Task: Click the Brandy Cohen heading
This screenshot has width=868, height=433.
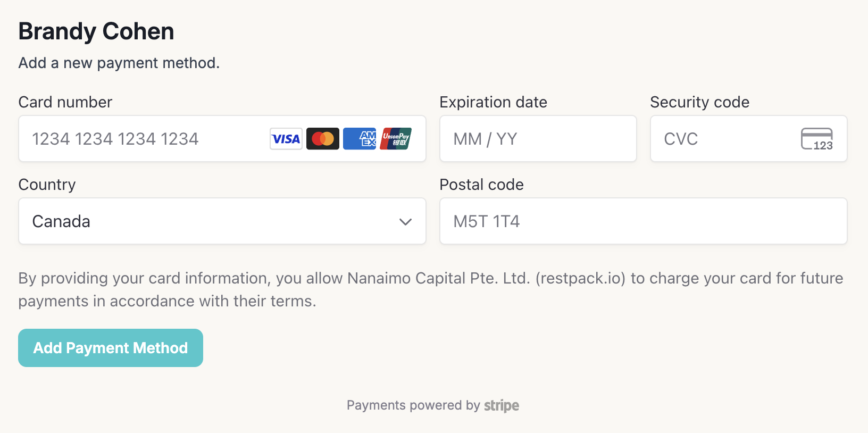Action: (x=96, y=31)
